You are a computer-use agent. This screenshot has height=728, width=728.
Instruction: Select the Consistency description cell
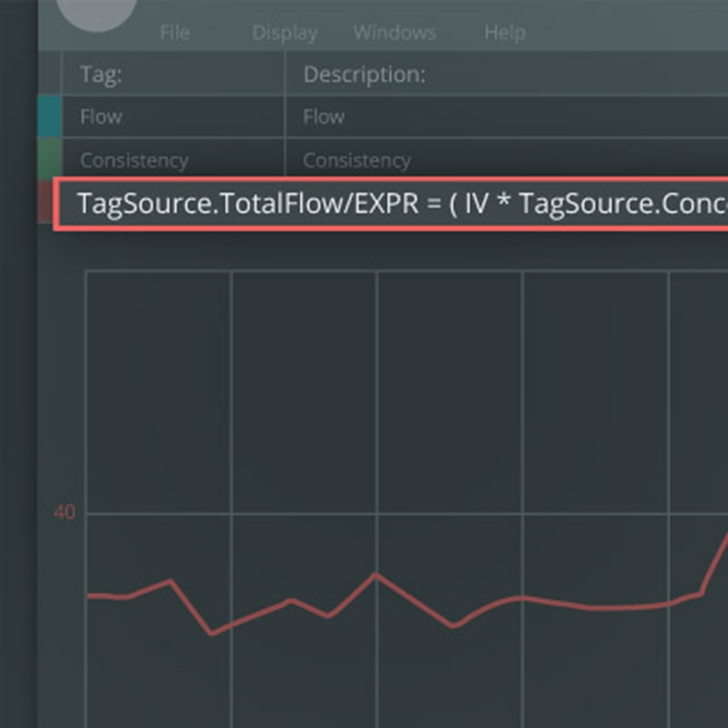[x=357, y=160]
